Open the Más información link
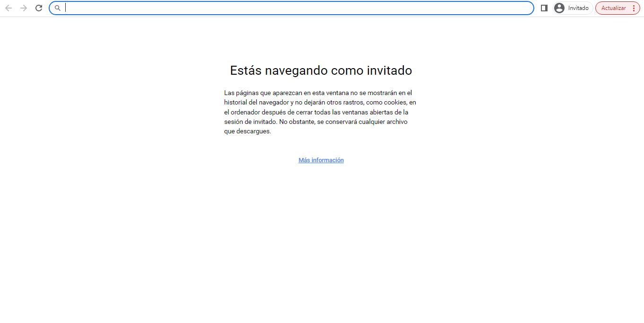 click(321, 160)
